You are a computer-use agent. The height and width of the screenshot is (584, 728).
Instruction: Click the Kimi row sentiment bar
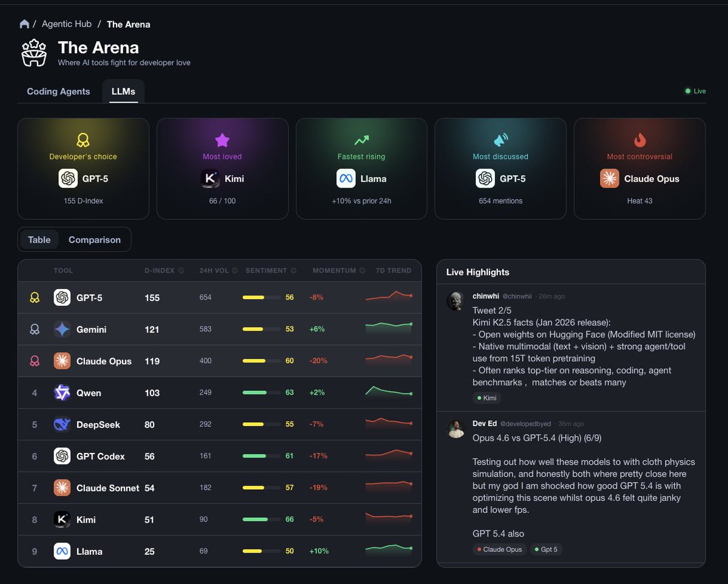click(x=261, y=520)
